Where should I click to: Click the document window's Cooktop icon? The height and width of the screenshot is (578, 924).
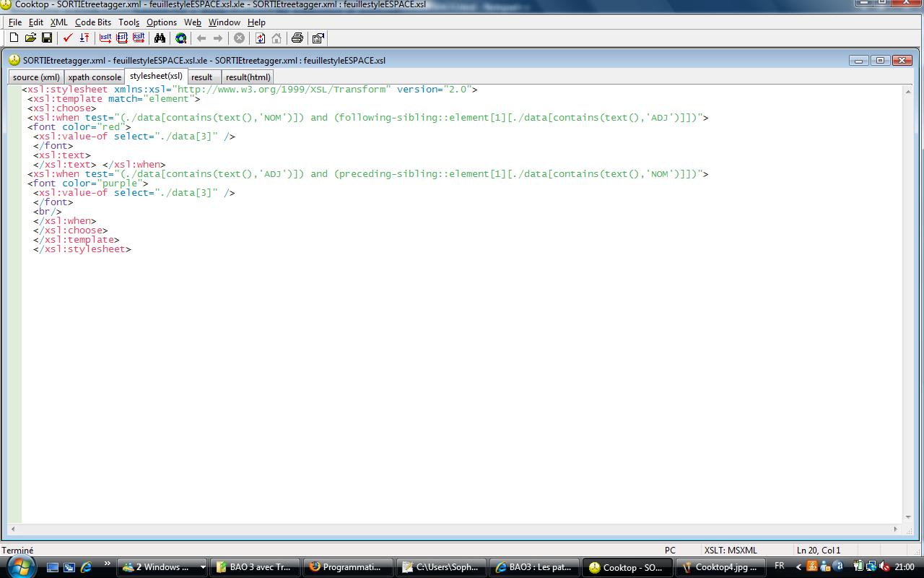point(14,60)
